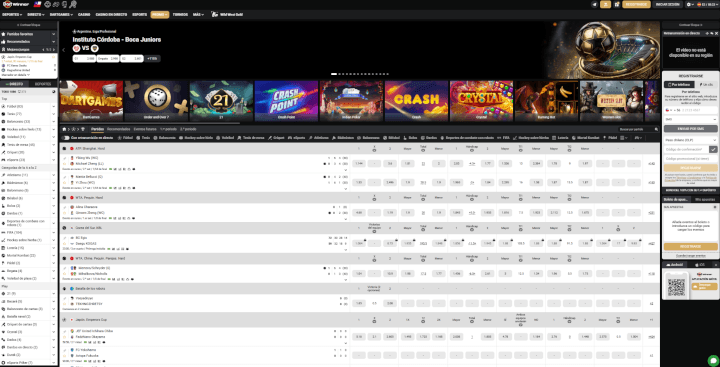The image size is (720, 367).
Task: Click the trophy icon in breadcrumb
Action: pyautogui.click(x=82, y=130)
